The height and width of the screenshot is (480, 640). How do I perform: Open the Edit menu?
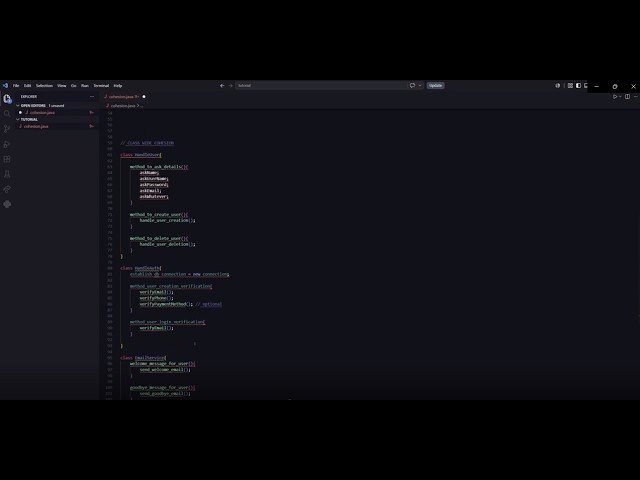pos(27,86)
